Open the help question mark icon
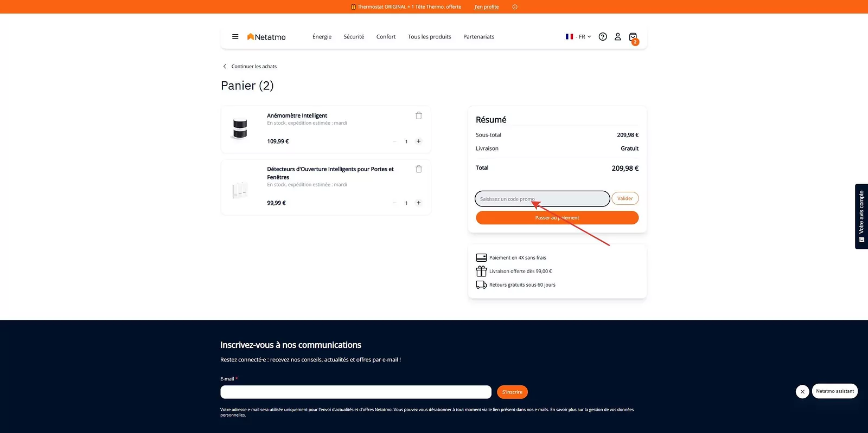868x433 pixels. pos(603,37)
